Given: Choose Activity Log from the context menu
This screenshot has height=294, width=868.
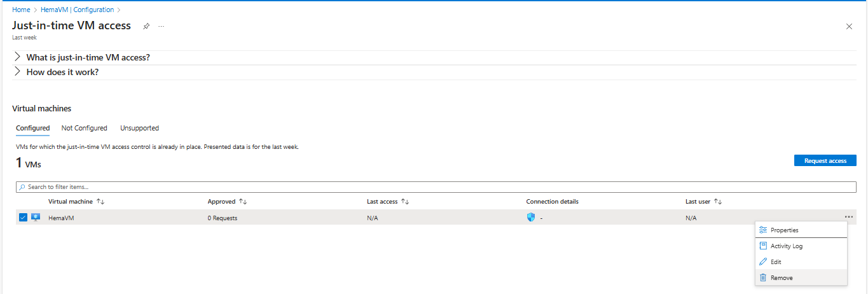Looking at the screenshot, I should [x=801, y=246].
